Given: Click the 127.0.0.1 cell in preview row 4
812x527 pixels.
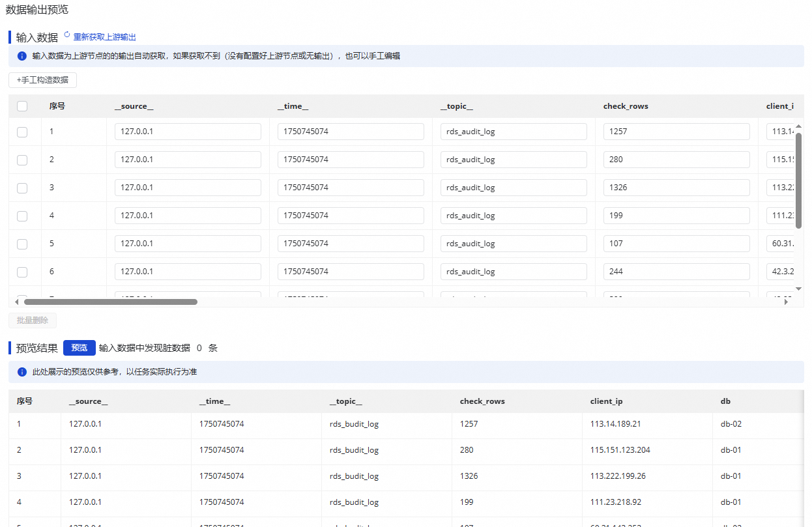Looking at the screenshot, I should [x=85, y=502].
